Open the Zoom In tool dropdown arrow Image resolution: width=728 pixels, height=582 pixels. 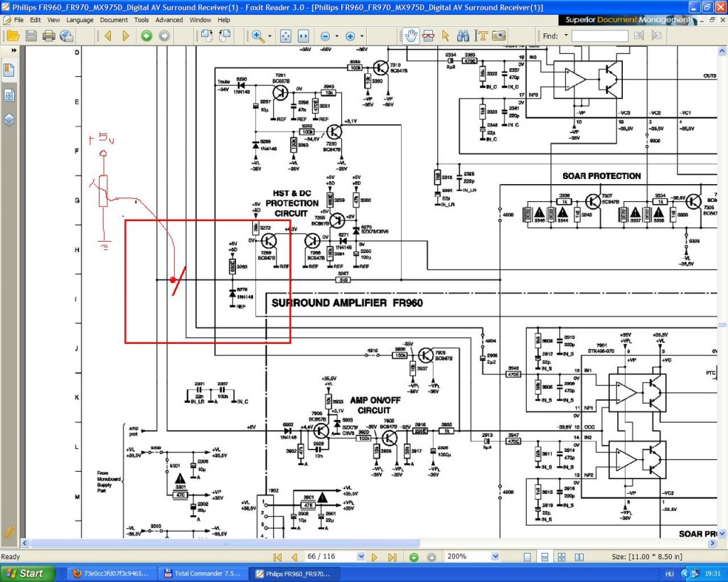pos(269,36)
